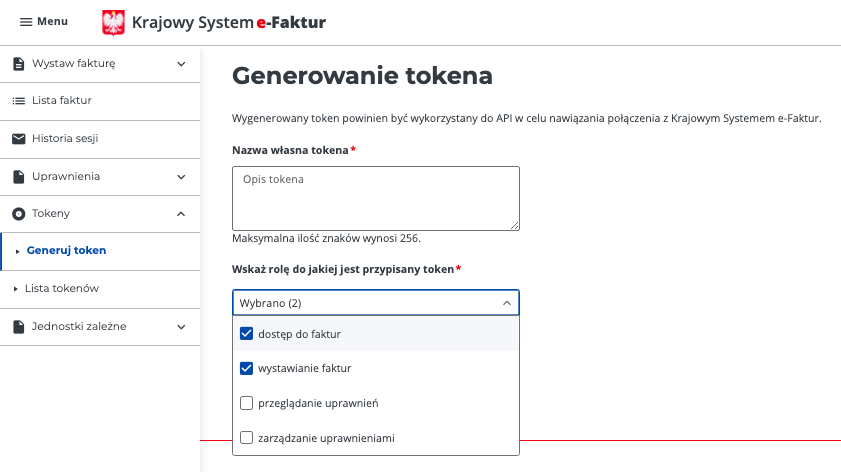The image size is (841, 472).
Task: Collapse the Tokeny section chevron
Action: click(181, 214)
